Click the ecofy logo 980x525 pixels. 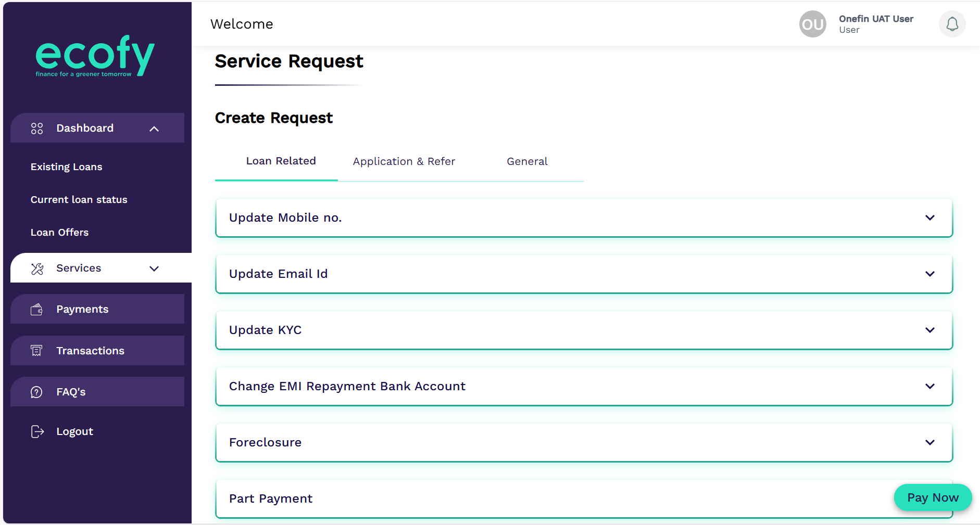tap(95, 56)
